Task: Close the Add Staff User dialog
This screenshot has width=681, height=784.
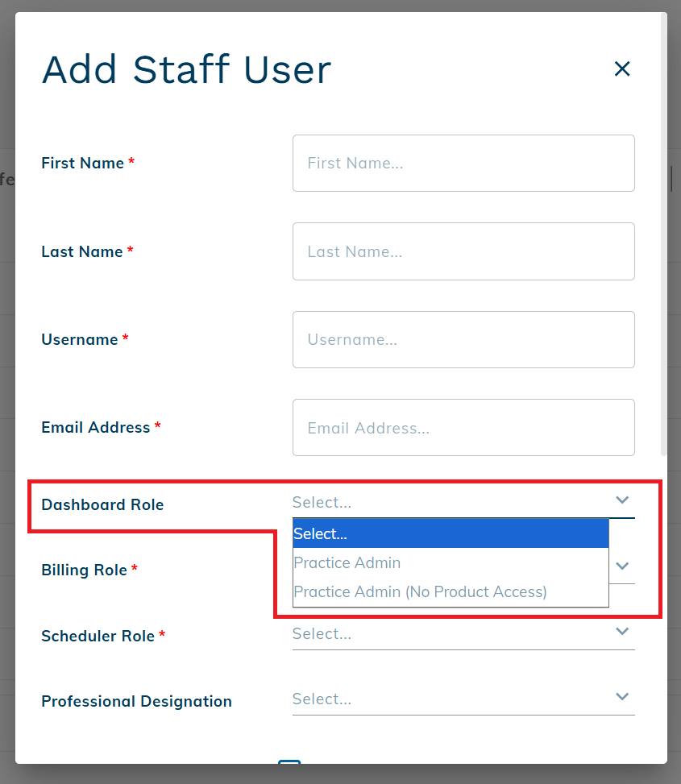Action: 621,69
